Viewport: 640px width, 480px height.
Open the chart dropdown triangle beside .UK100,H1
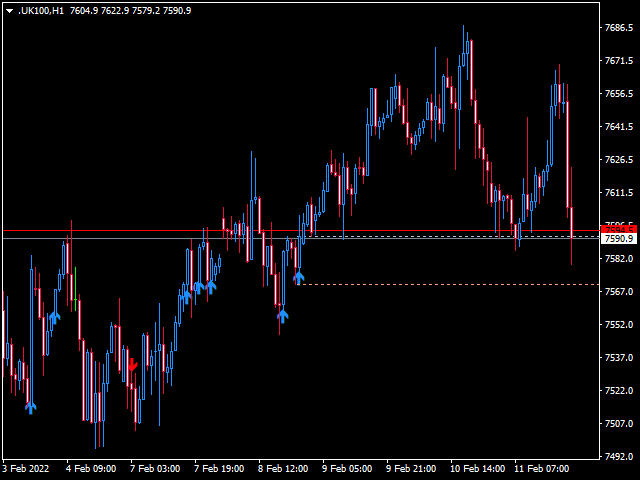(x=9, y=11)
